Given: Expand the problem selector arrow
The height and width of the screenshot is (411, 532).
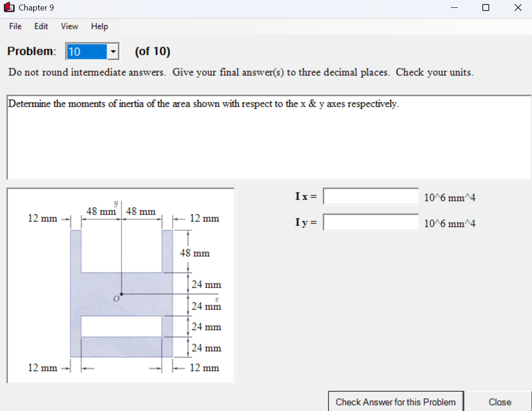Looking at the screenshot, I should pyautogui.click(x=112, y=51).
